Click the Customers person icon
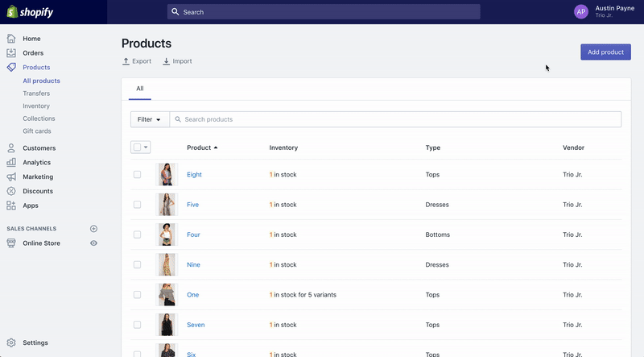Image resolution: width=644 pixels, height=357 pixels. tap(11, 148)
